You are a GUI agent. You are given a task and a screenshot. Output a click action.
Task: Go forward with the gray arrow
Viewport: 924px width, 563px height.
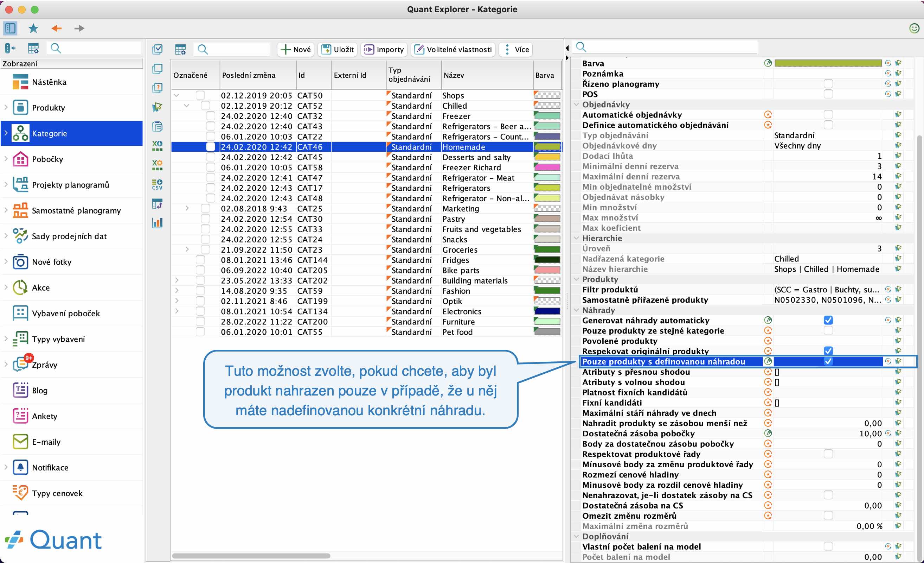[79, 28]
